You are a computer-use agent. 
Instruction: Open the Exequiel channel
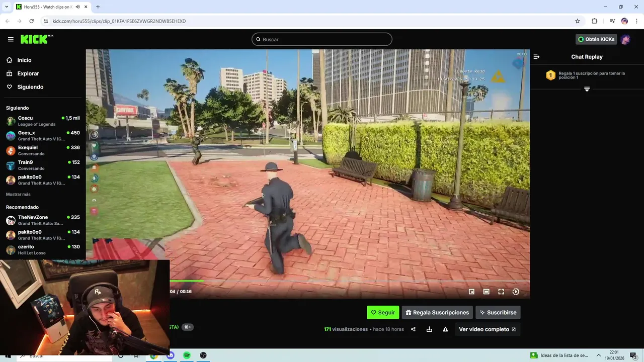43,150
